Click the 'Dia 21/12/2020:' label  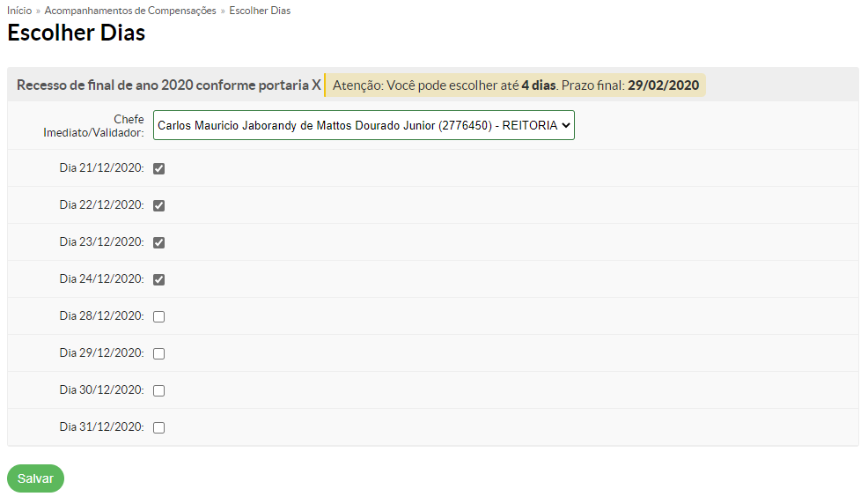click(102, 167)
